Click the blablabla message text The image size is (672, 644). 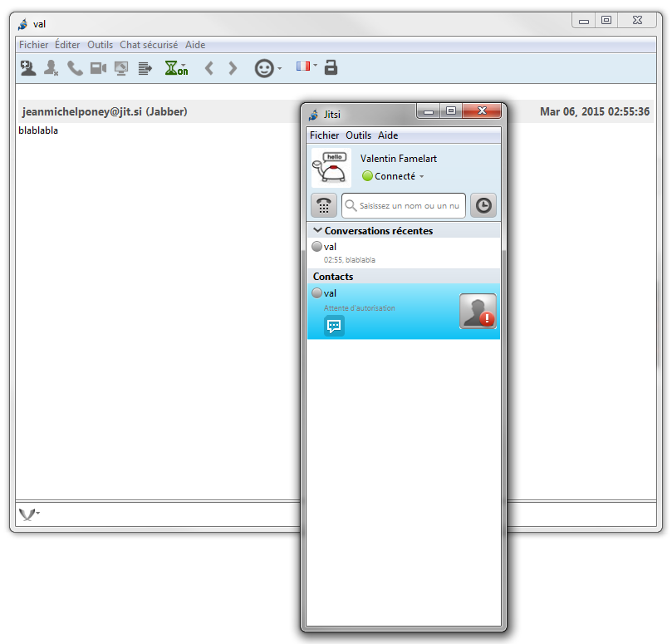coord(38,130)
